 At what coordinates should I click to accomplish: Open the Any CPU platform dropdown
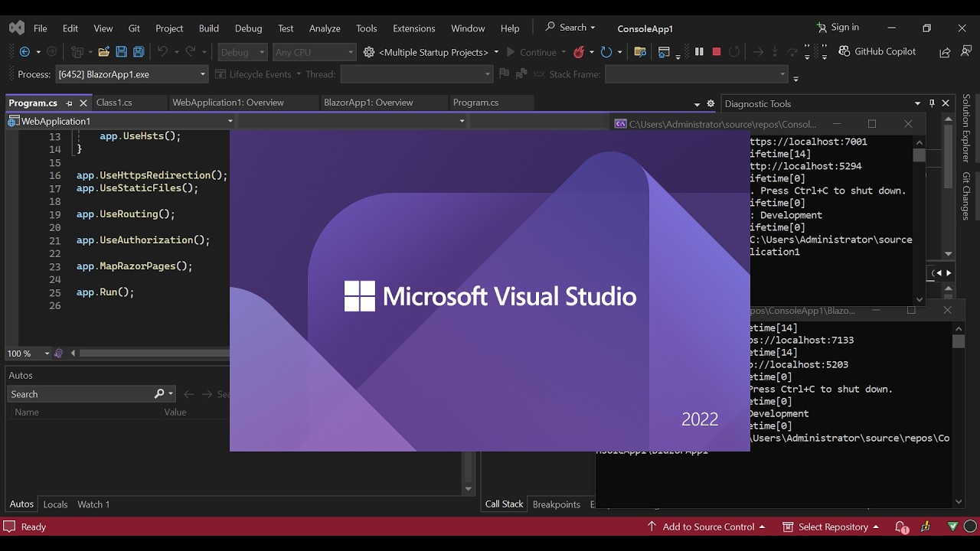pyautogui.click(x=314, y=52)
